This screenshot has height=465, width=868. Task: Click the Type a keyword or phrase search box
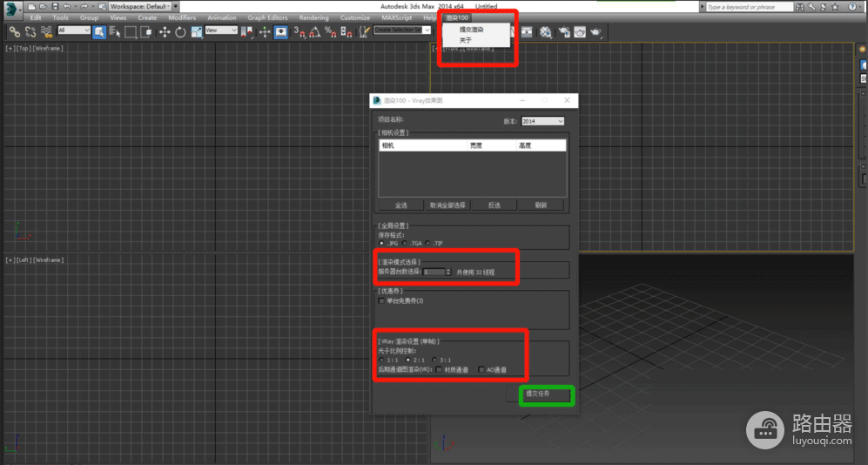click(750, 7)
